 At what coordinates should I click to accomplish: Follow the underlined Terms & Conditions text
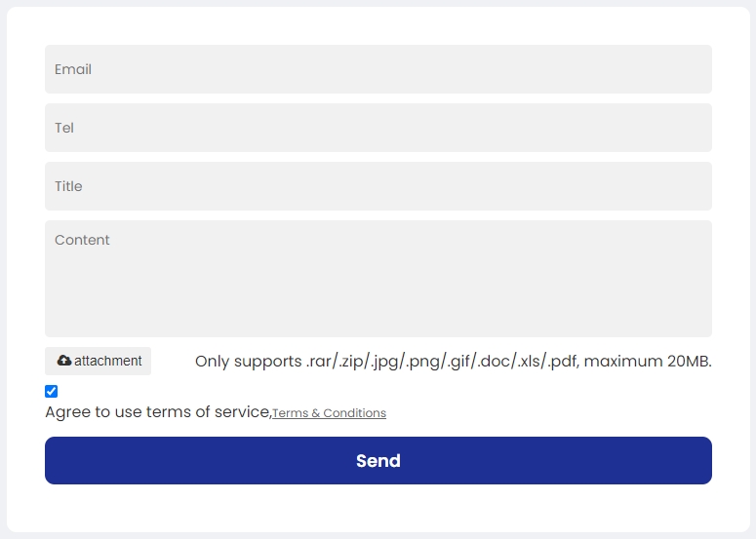[x=330, y=413]
